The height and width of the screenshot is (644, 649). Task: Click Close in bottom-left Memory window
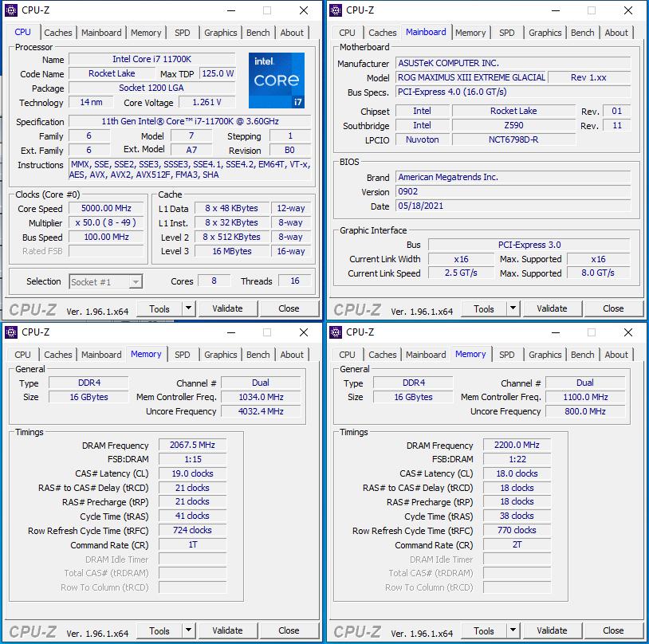(289, 630)
